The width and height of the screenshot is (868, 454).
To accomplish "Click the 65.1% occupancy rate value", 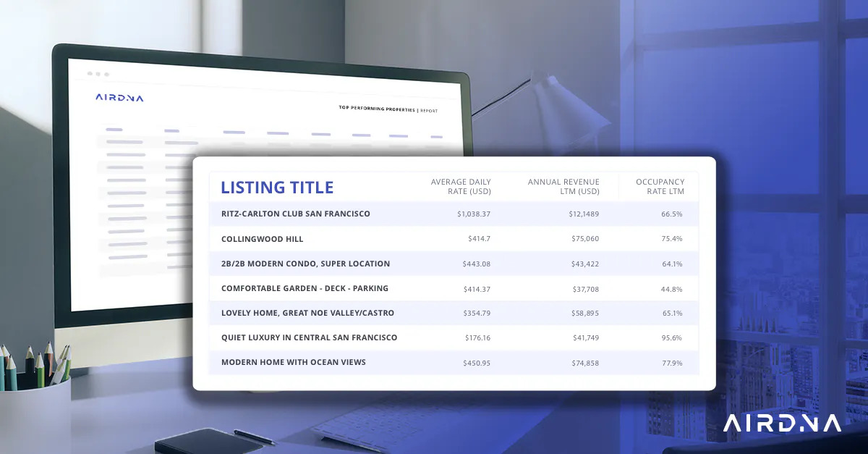I will click(673, 313).
